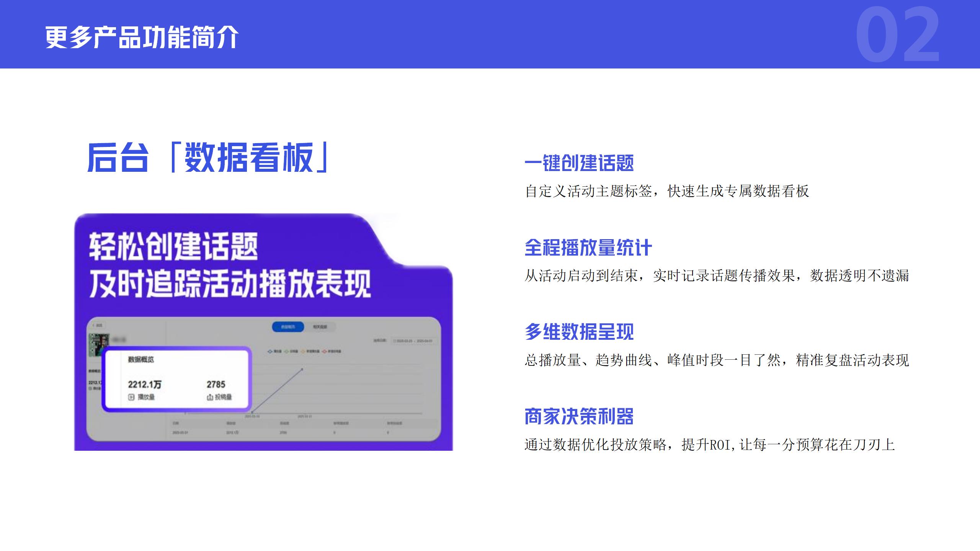Open the date range picker field
Screen dimensions: 980x551
point(413,341)
